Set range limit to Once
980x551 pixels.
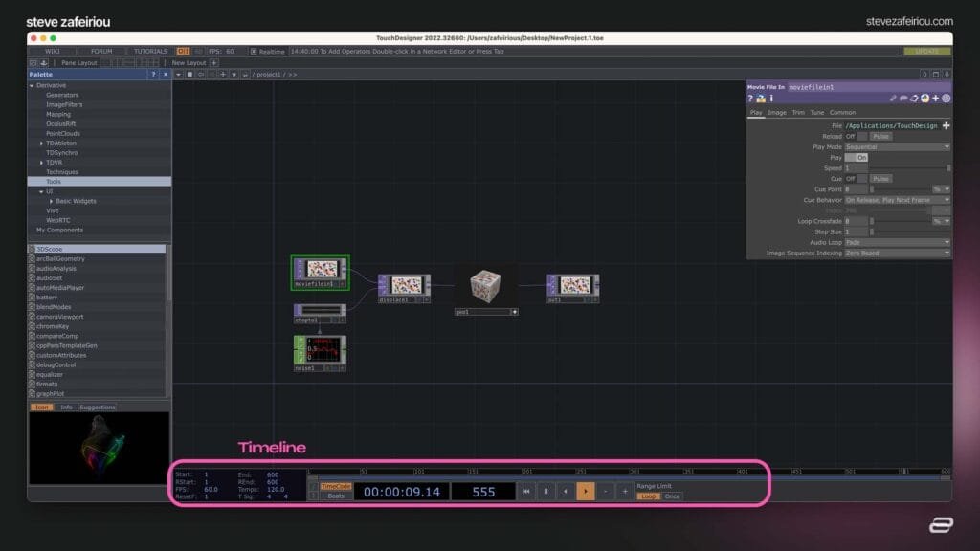click(x=672, y=496)
